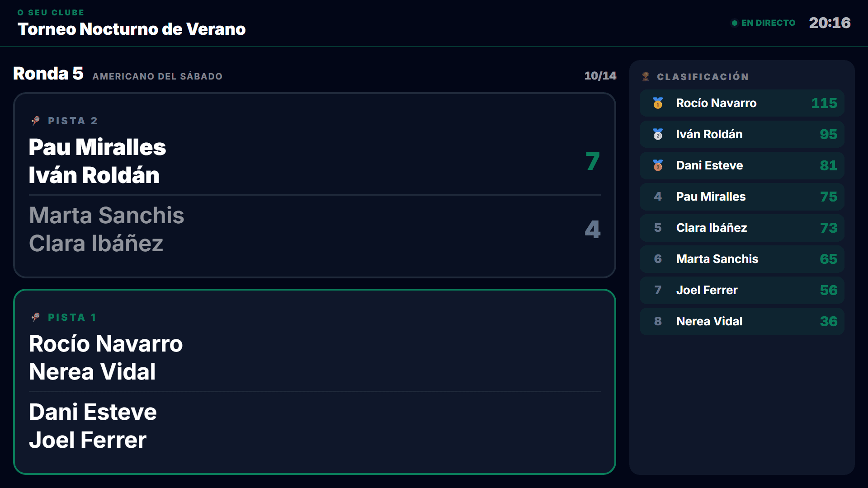Click the score 7 for Miralles and Roldán

click(x=593, y=161)
